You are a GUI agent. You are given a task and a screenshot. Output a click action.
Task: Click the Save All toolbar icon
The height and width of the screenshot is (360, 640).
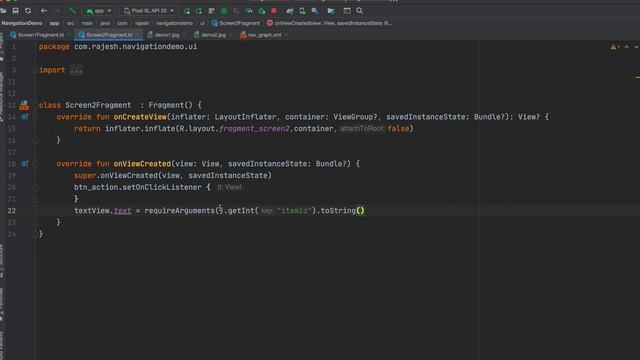pyautogui.click(x=16, y=11)
